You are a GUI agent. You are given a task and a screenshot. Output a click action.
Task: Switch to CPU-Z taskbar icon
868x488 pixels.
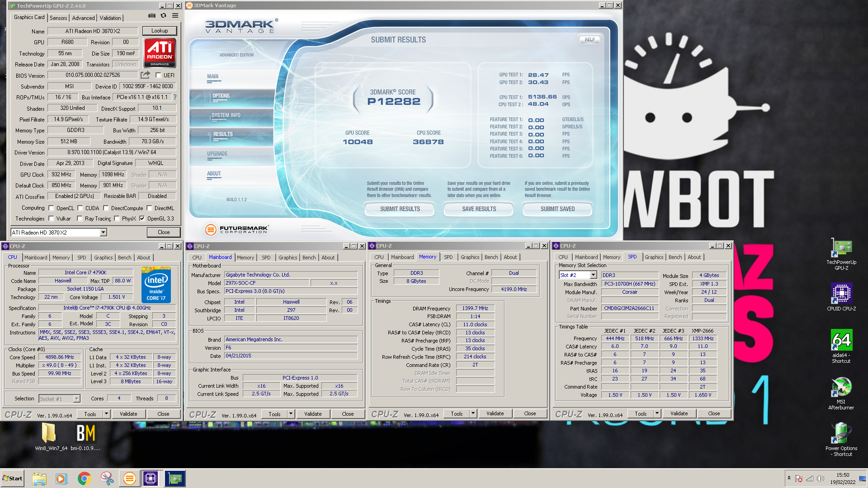coord(151,479)
